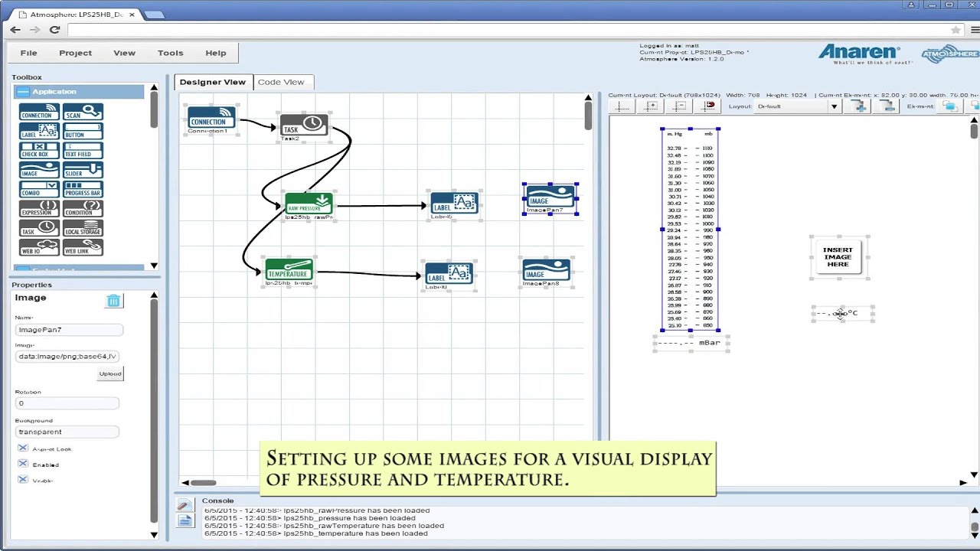
Task: Select the Insert Image Here placeholder
Action: pos(838,257)
